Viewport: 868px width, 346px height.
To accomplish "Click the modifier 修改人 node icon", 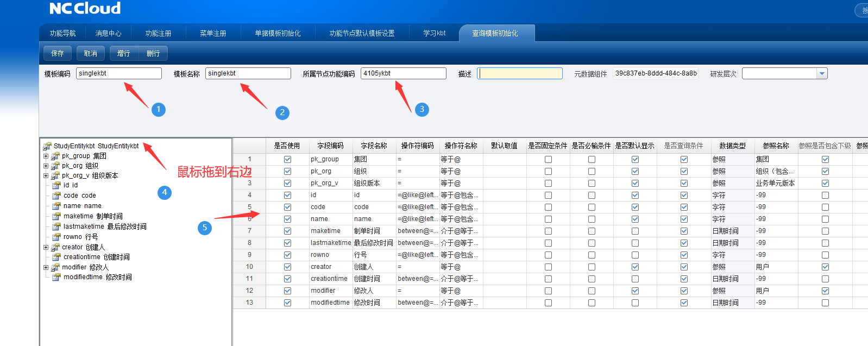I will coord(55,267).
